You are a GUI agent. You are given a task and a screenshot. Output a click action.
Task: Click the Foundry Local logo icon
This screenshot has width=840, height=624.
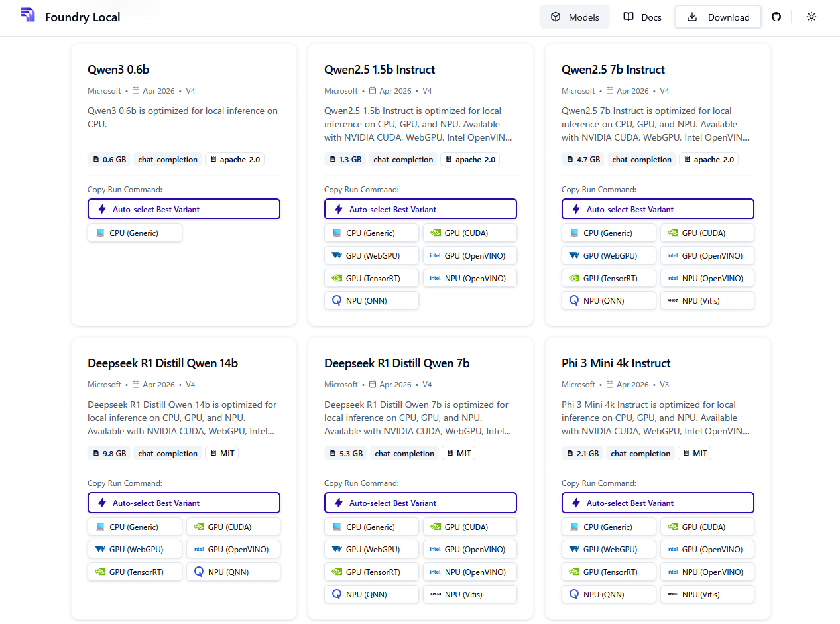click(x=28, y=15)
